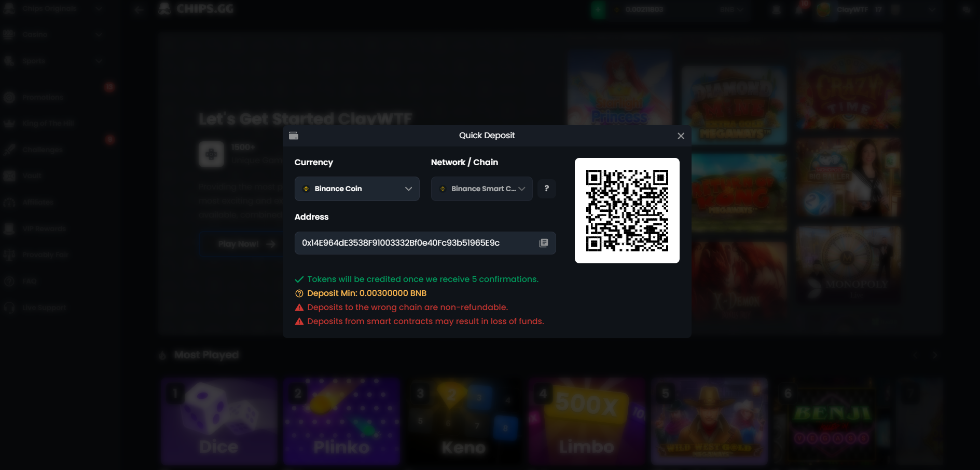
Task: Open the Plinko game card
Action: 341,421
